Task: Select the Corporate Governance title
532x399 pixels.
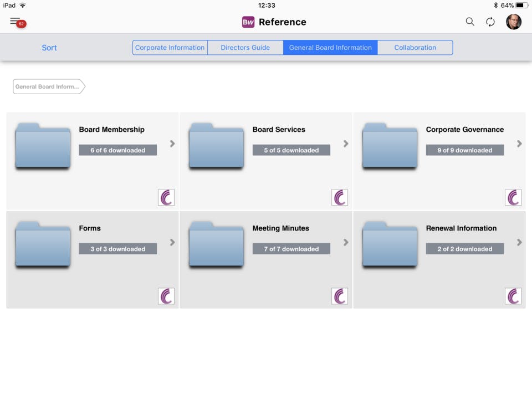Action: click(465, 130)
